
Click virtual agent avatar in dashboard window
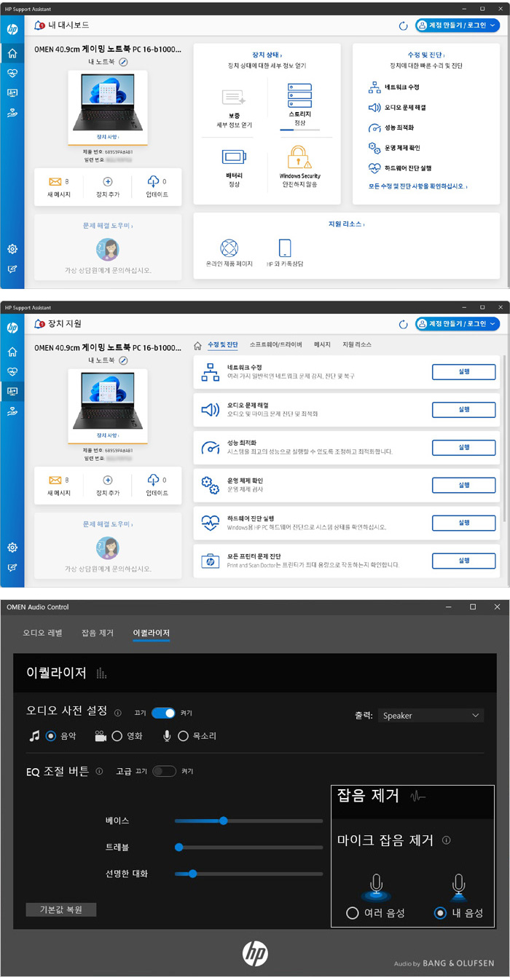click(108, 250)
